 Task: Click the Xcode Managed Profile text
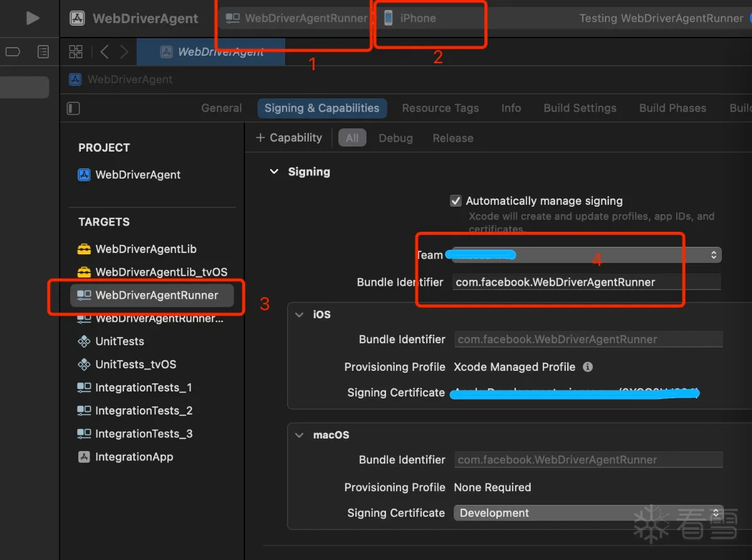click(x=514, y=367)
